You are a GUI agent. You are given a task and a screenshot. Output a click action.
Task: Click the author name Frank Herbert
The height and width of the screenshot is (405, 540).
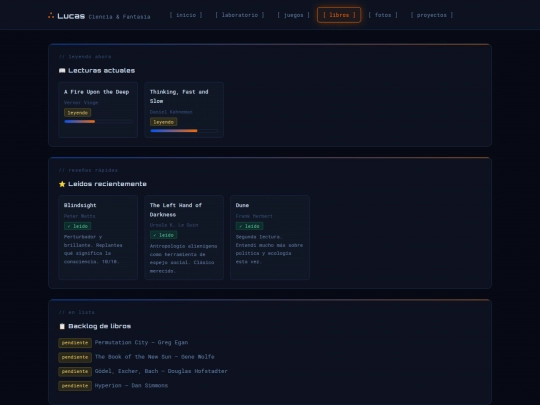(254, 216)
